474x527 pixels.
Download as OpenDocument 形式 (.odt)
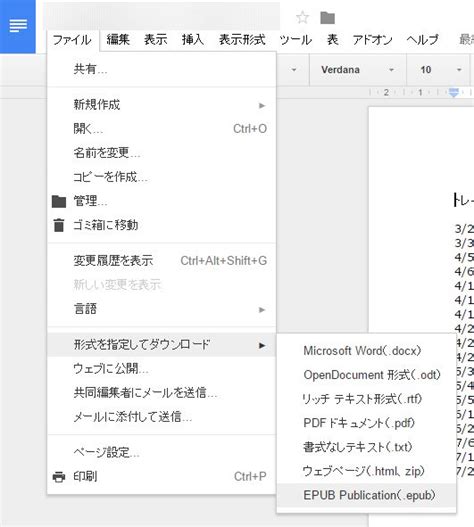366,375
